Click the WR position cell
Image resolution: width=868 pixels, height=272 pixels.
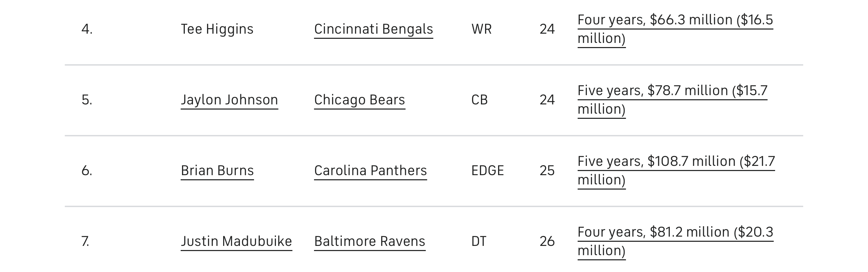pyautogui.click(x=482, y=29)
